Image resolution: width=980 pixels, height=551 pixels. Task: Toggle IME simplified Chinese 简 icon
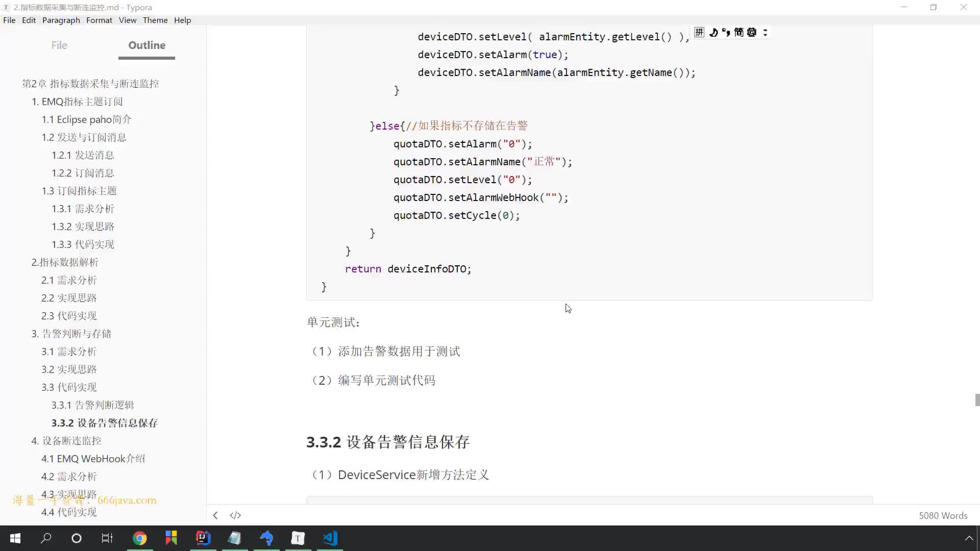pyautogui.click(x=739, y=32)
